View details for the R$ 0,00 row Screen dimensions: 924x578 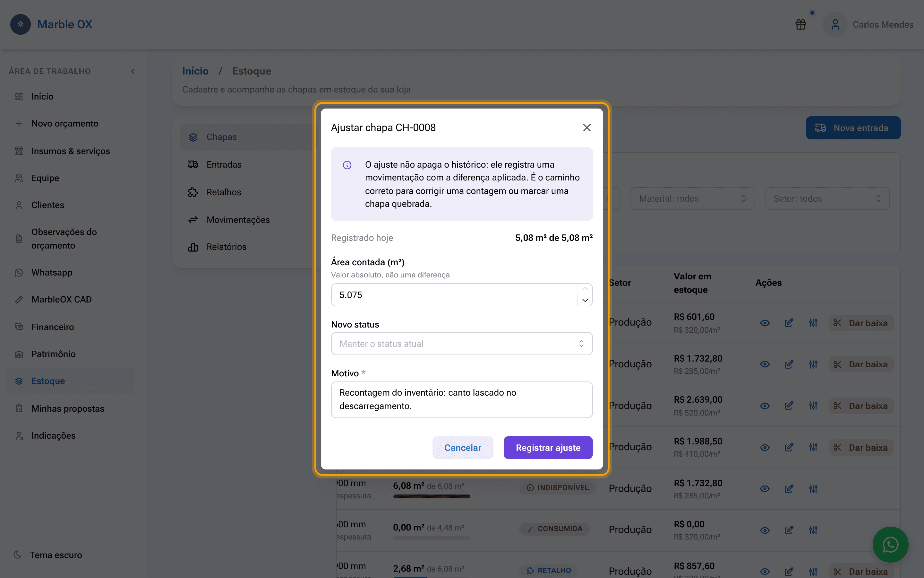(x=765, y=530)
